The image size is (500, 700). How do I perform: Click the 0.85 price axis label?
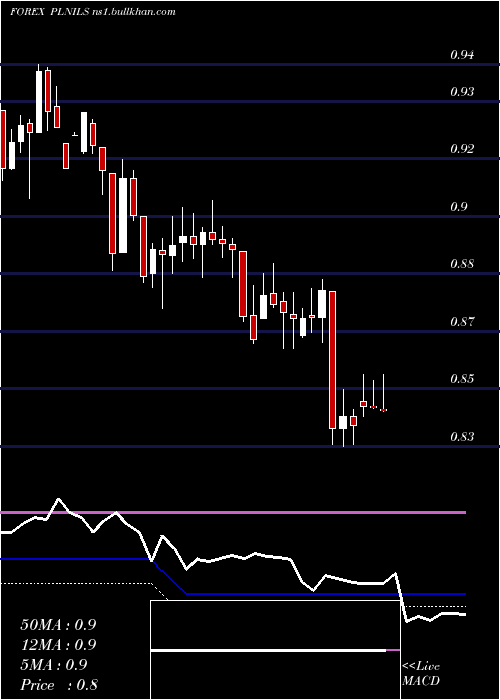coord(462,379)
